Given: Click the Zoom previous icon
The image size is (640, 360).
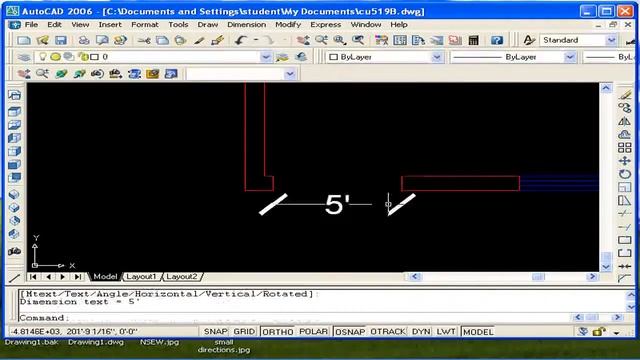Looking at the screenshot, I should 358,40.
